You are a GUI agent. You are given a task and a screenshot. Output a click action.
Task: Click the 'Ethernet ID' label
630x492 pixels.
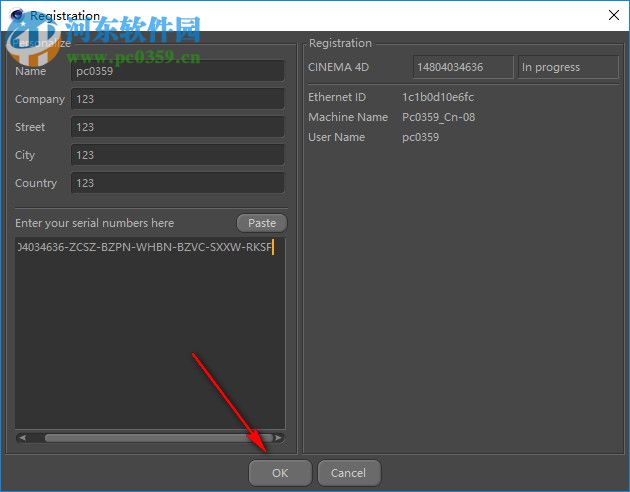(337, 97)
